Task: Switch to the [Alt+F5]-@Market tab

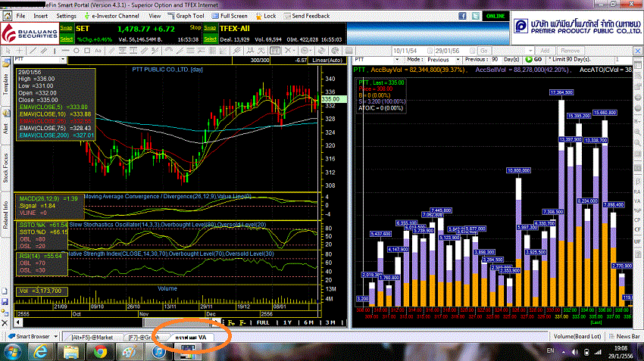Action: pyautogui.click(x=92, y=338)
